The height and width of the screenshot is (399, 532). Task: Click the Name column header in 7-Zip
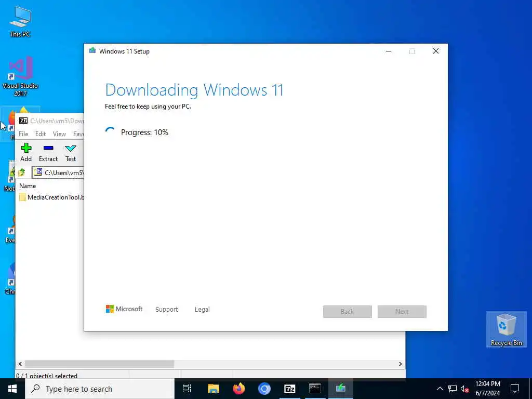[x=28, y=186]
